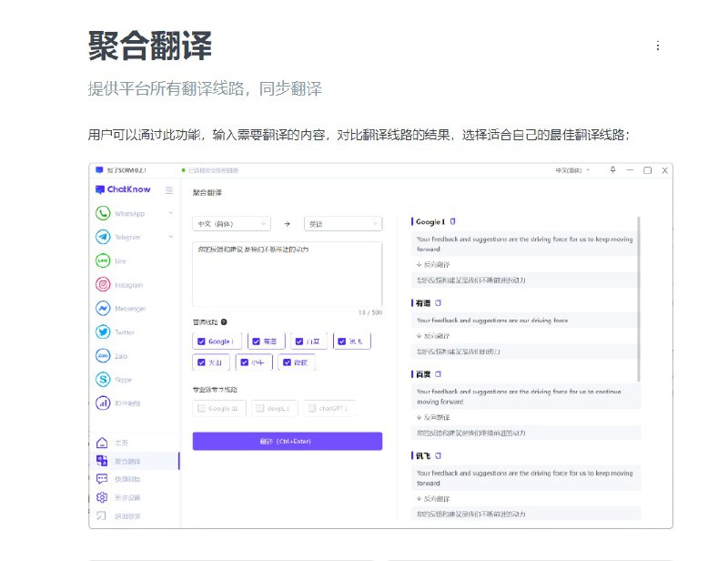The width and height of the screenshot is (728, 561).
Task: Click the 退出登录 option
Action: [x=127, y=516]
